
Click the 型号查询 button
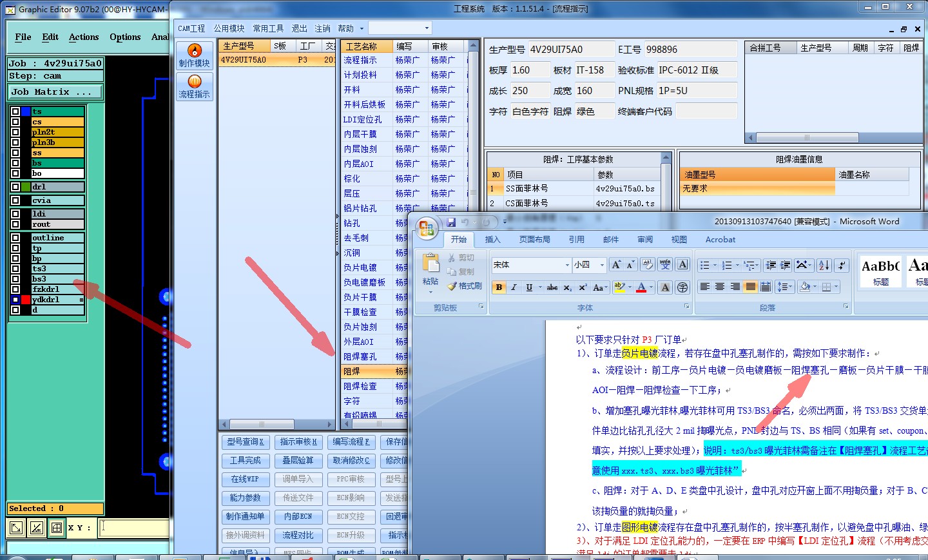tap(246, 441)
